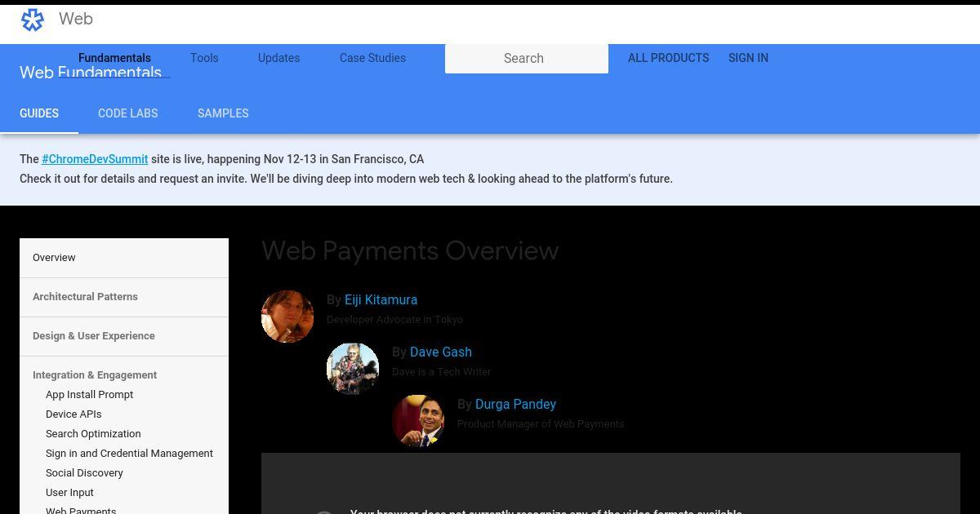Image resolution: width=980 pixels, height=514 pixels.
Task: Focus the Search input field
Action: (x=527, y=59)
